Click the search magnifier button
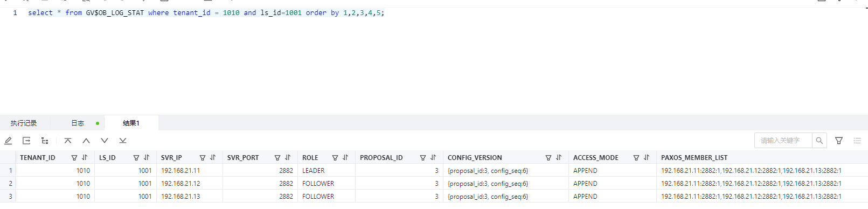The height and width of the screenshot is (209, 868). [x=820, y=141]
